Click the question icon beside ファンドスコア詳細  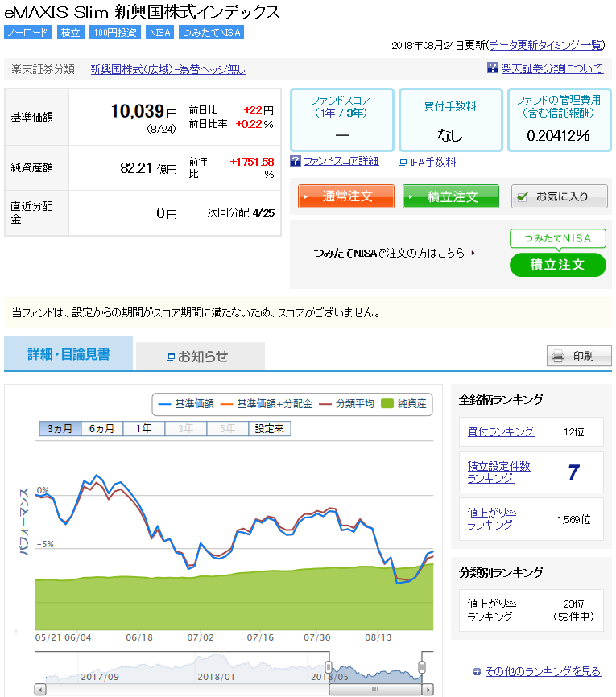296,161
